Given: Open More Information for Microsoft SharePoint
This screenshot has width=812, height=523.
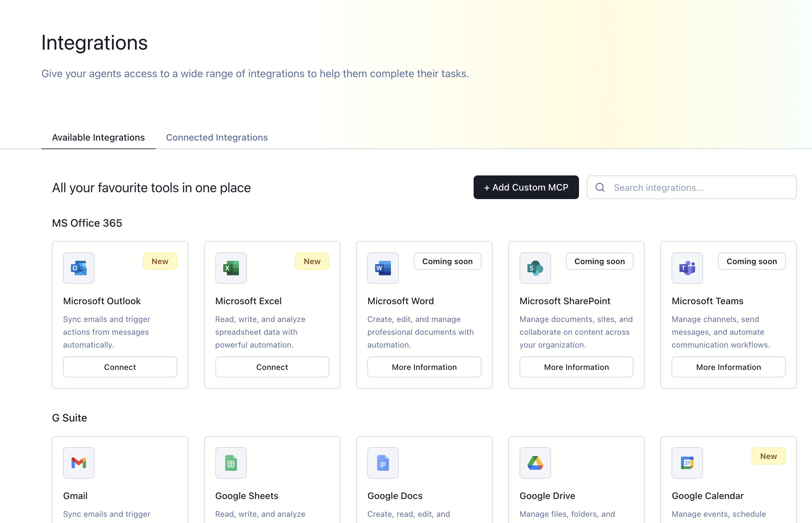Looking at the screenshot, I should click(577, 367).
